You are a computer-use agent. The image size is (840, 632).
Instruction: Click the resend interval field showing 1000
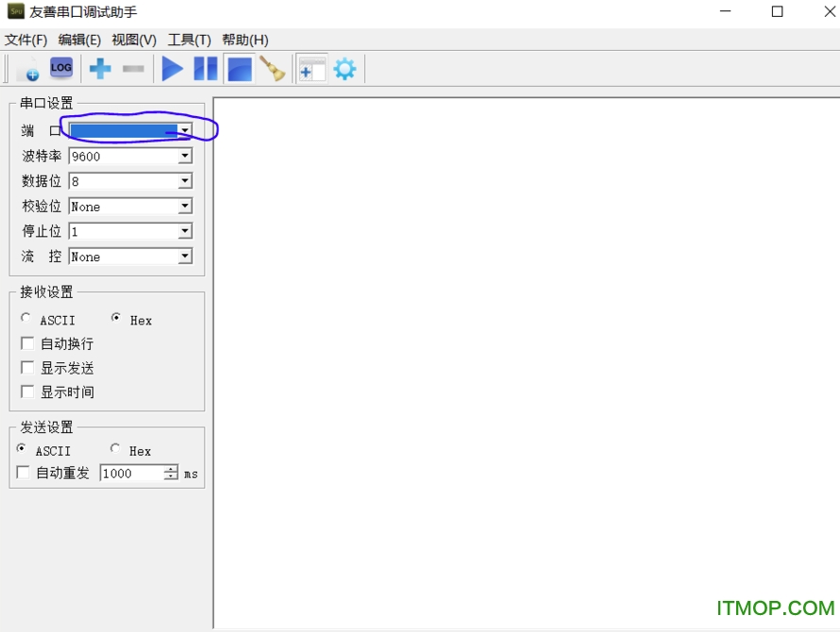pyautogui.click(x=131, y=474)
